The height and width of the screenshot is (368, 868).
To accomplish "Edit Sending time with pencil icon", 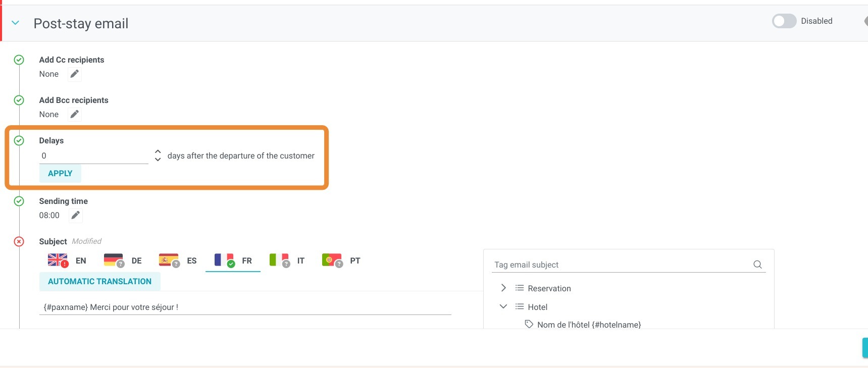I will [x=76, y=216].
